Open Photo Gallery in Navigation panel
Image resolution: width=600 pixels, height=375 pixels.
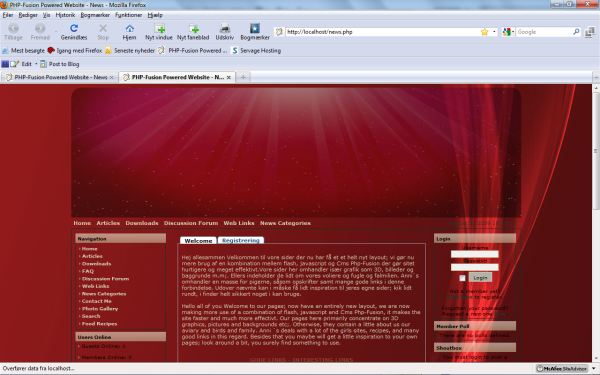click(99, 309)
